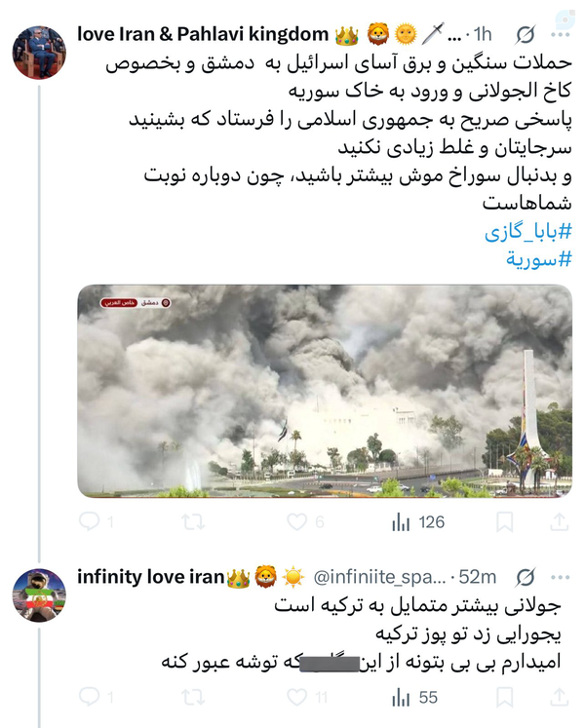Share the infinity love iran reply

coord(560,697)
